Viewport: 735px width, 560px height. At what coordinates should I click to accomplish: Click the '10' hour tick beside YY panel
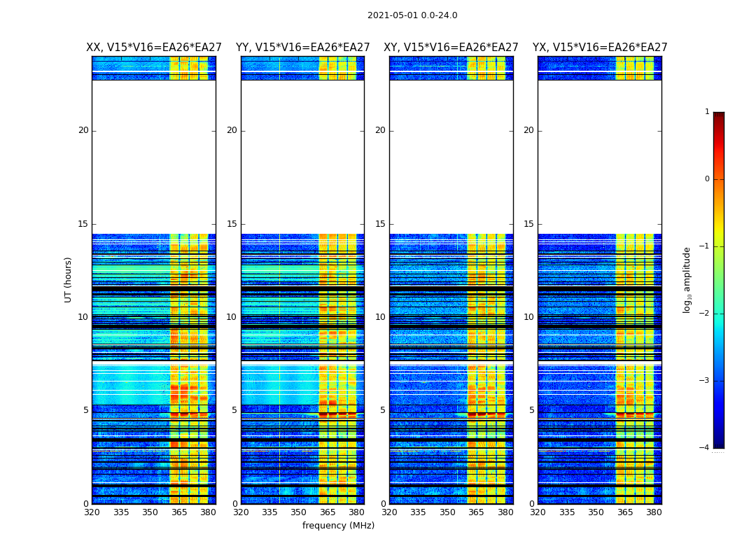click(x=232, y=317)
